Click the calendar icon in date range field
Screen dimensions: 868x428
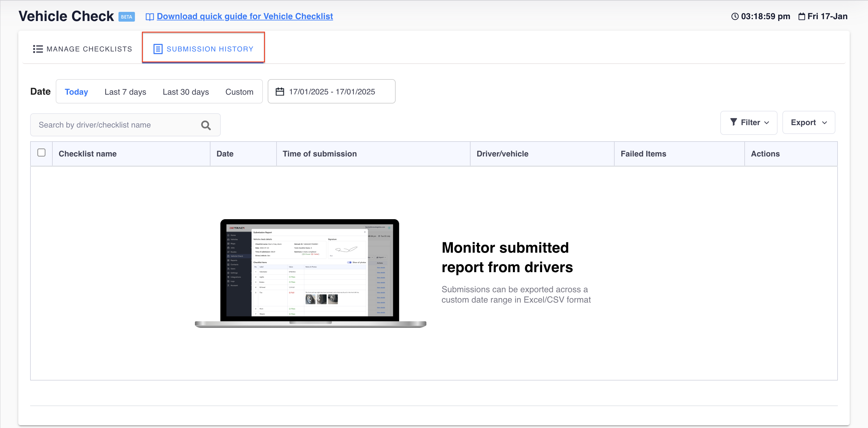280,92
